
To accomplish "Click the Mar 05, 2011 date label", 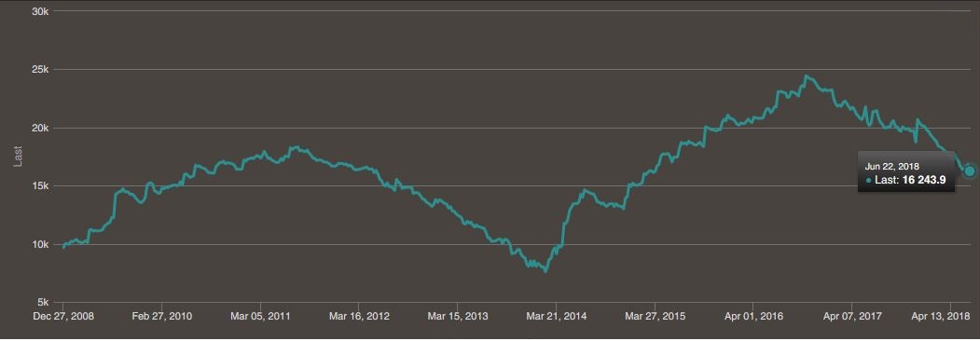I will 261,316.
